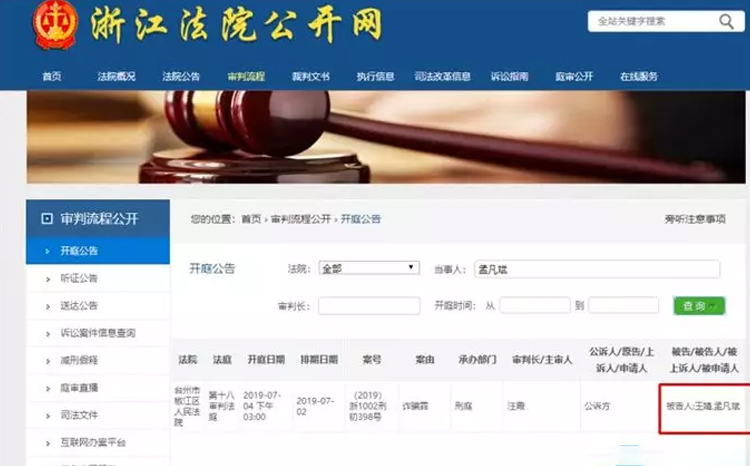Click the 公诉人/原告/上诉人/申请人 column header
Viewport: 750px width, 466px height.
(621, 360)
